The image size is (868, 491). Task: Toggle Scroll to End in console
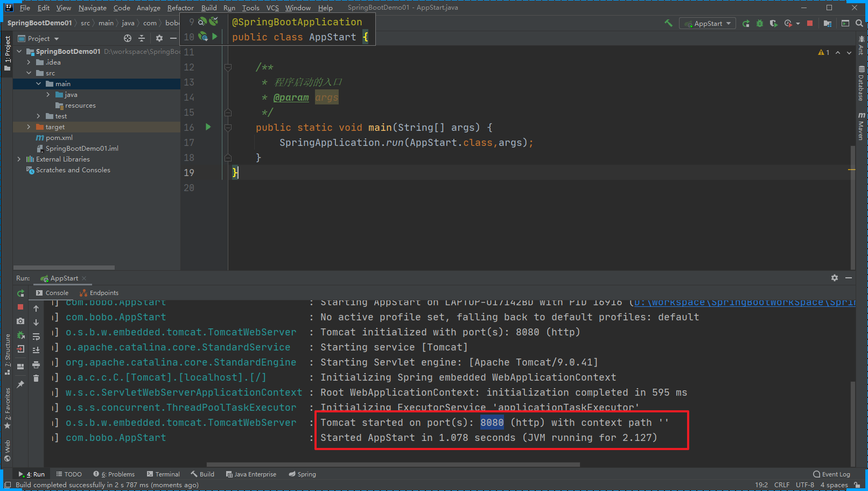coord(36,350)
